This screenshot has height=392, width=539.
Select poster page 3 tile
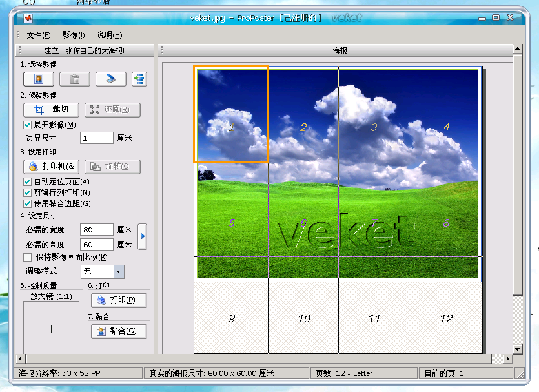point(374,114)
